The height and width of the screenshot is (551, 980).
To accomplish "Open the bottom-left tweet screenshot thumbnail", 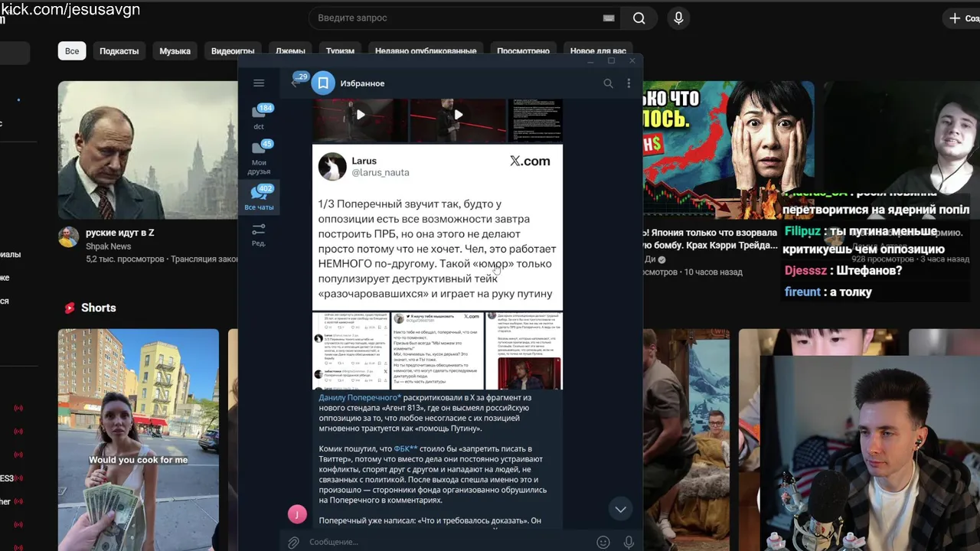I will tap(350, 350).
